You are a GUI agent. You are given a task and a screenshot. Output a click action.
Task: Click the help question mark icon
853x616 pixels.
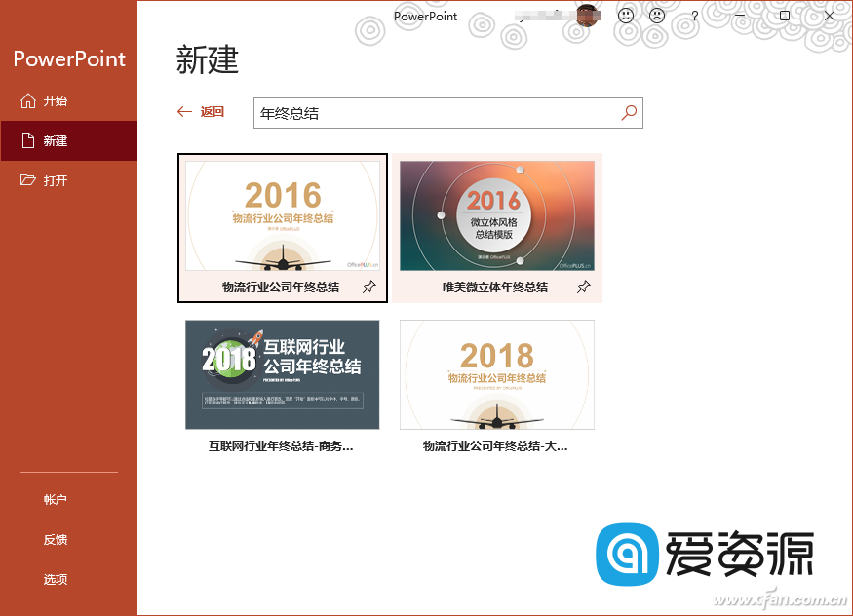pos(694,16)
